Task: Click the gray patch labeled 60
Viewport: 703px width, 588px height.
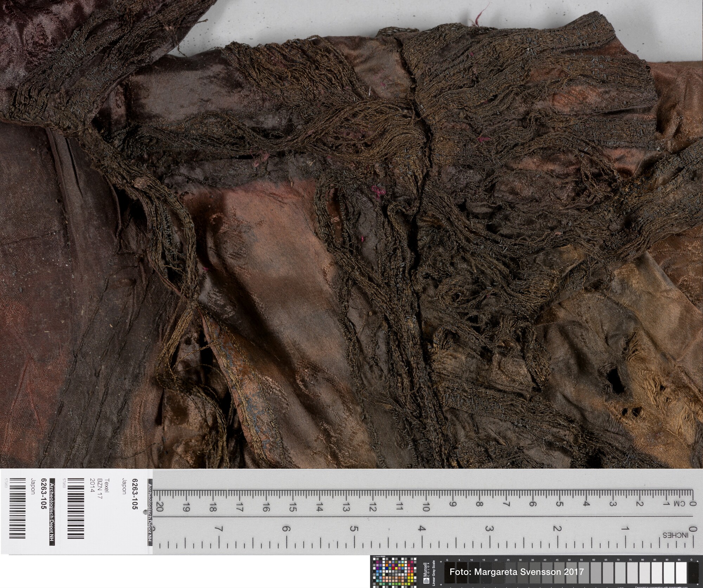Action: (x=595, y=573)
